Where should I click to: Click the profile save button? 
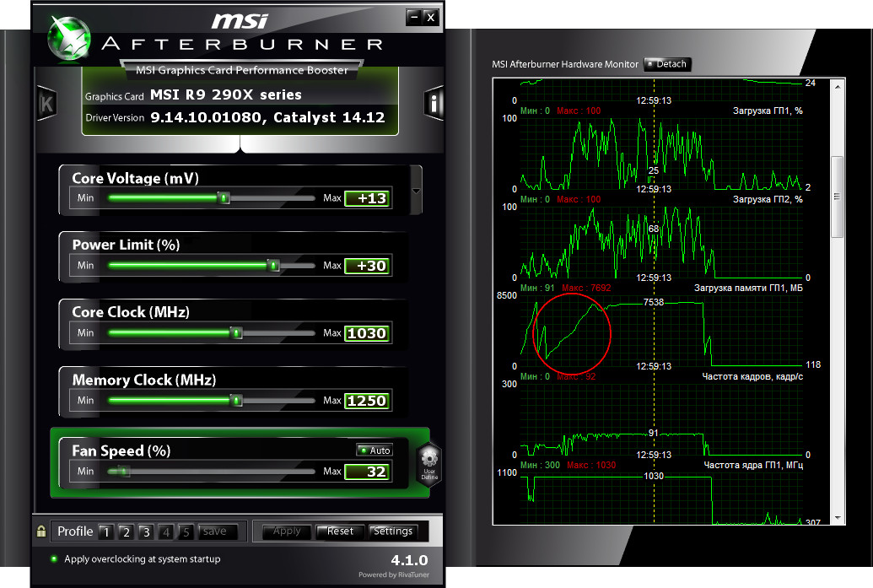(218, 531)
